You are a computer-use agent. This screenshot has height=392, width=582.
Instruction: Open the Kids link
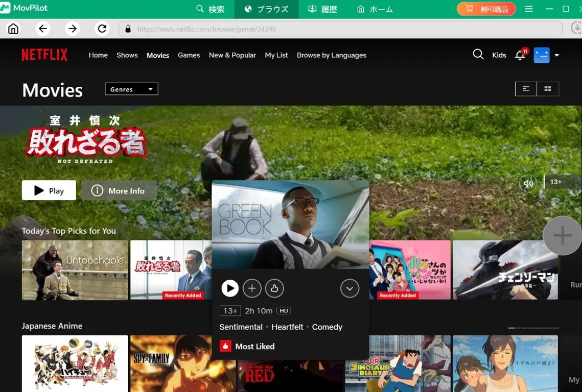click(499, 55)
